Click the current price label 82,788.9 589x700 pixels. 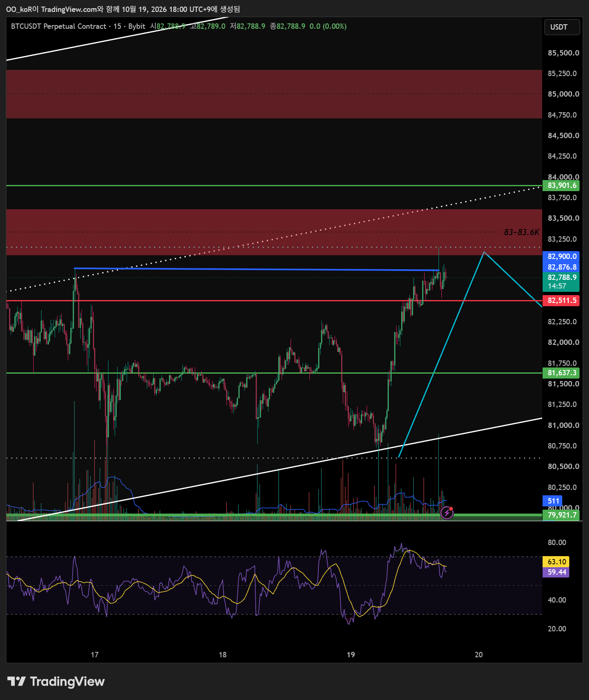(561, 277)
